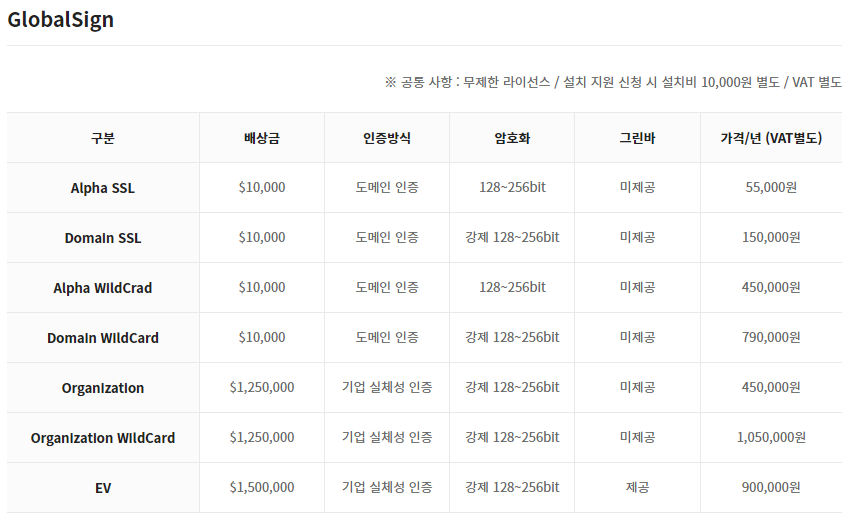Image resolution: width=849 pixels, height=518 pixels.
Task: Select the 암호화 column header
Action: 512,138
